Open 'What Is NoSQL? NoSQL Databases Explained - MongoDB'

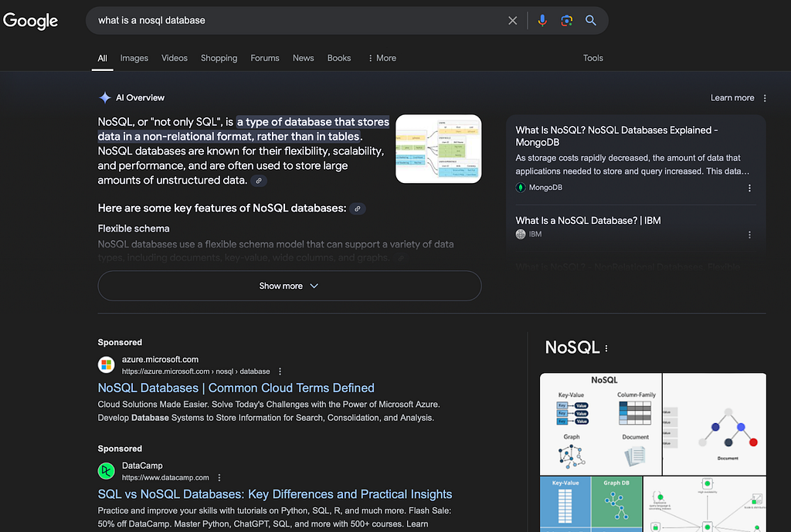point(616,136)
